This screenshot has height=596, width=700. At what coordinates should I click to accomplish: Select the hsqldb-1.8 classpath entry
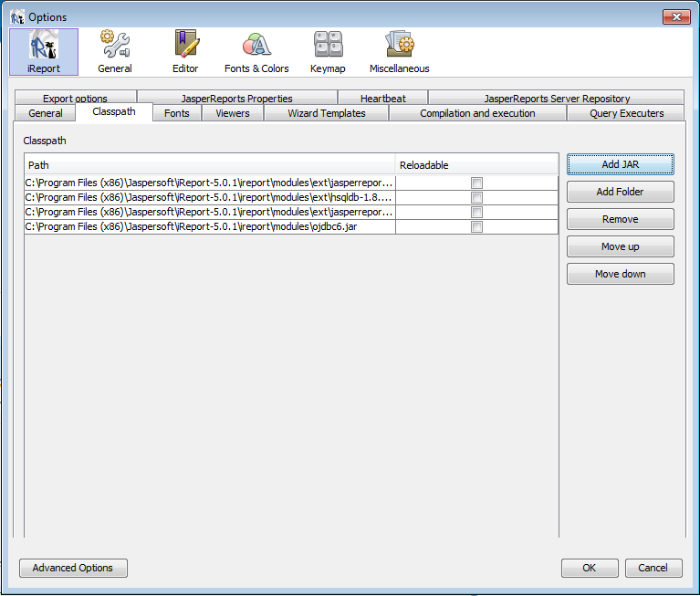click(210, 197)
